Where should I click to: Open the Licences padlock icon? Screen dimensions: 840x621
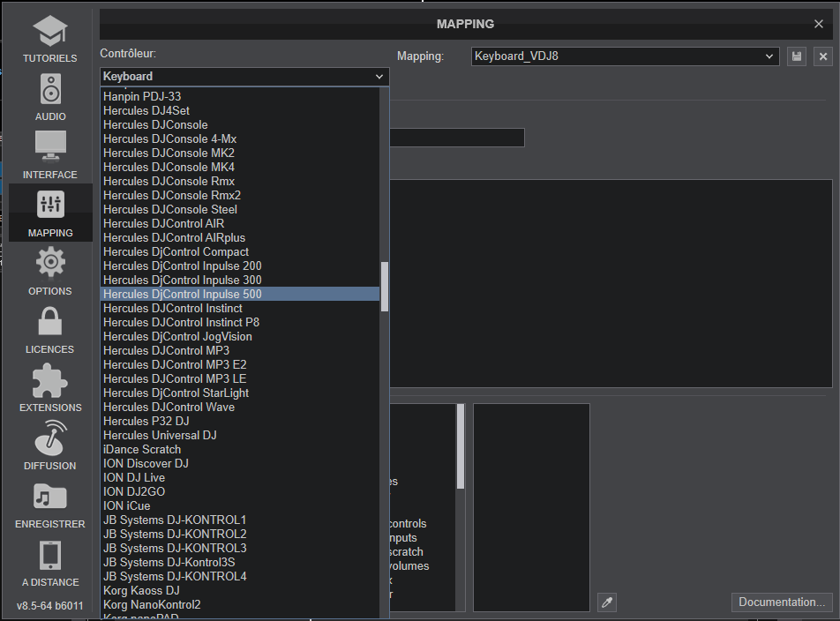[x=50, y=321]
